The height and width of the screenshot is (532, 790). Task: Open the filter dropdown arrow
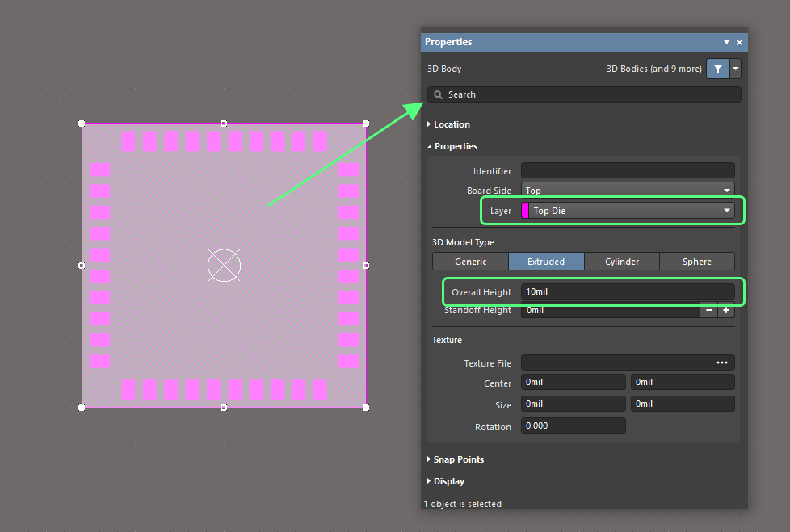[x=735, y=69]
